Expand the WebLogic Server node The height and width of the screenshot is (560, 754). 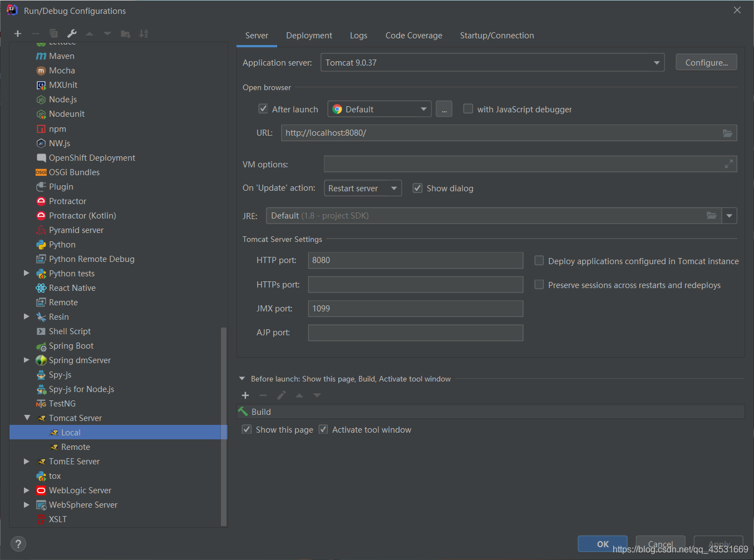pyautogui.click(x=26, y=490)
